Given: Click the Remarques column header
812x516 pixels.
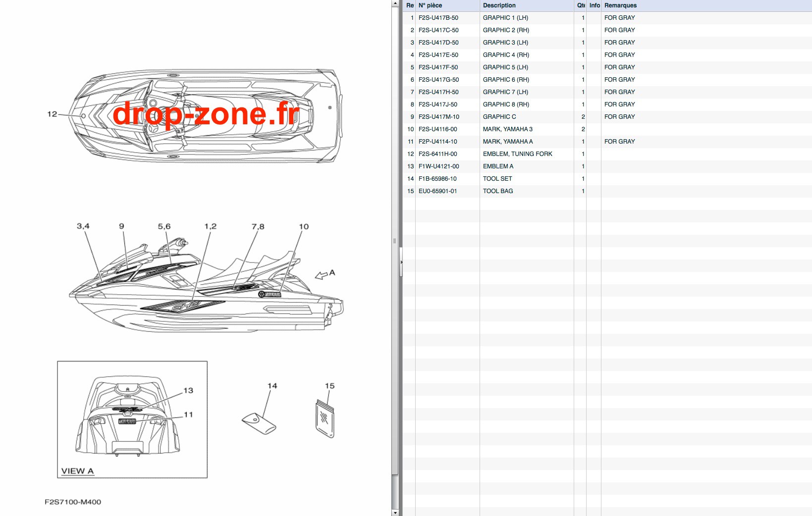Looking at the screenshot, I should [x=706, y=5].
